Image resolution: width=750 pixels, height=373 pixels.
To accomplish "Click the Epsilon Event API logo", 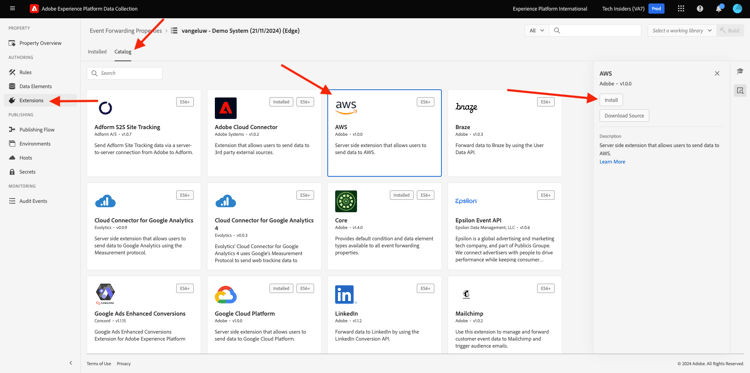I will [466, 201].
